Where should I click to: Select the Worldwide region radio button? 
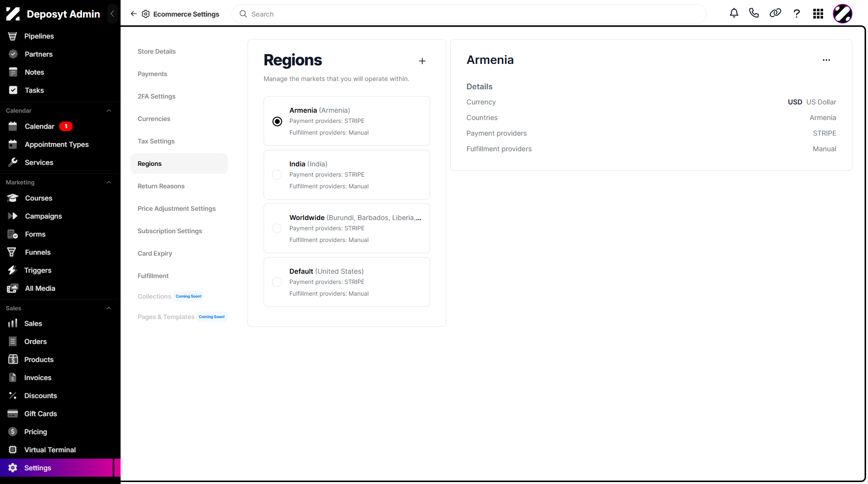(x=277, y=228)
